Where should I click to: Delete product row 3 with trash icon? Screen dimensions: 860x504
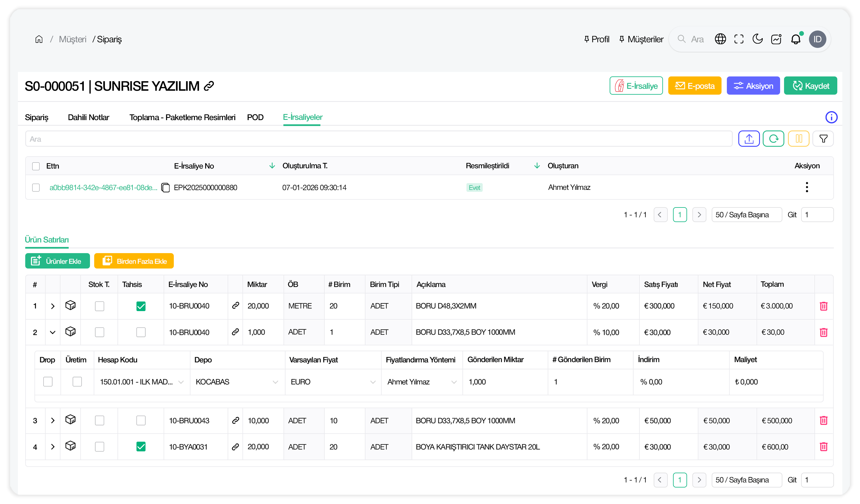click(823, 421)
